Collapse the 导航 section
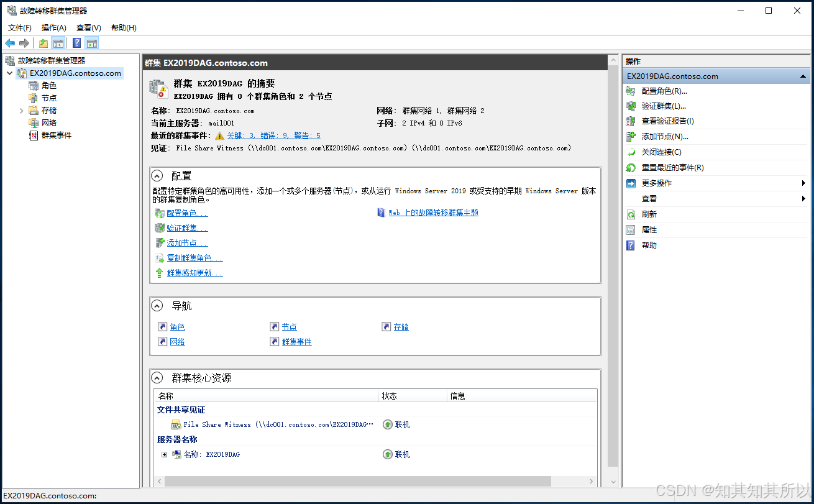 click(x=158, y=306)
